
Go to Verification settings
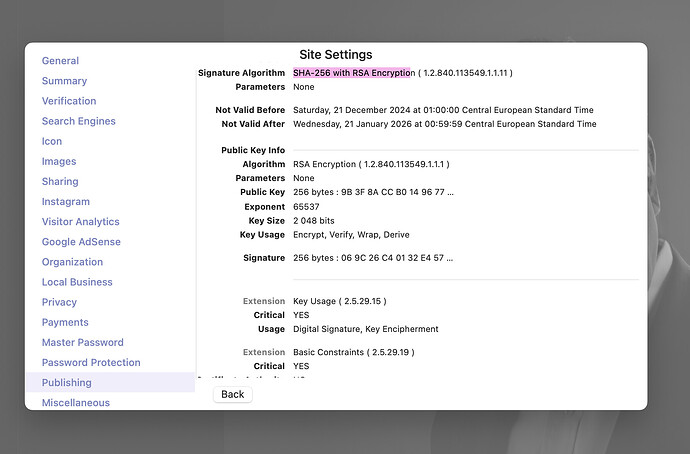tap(69, 101)
